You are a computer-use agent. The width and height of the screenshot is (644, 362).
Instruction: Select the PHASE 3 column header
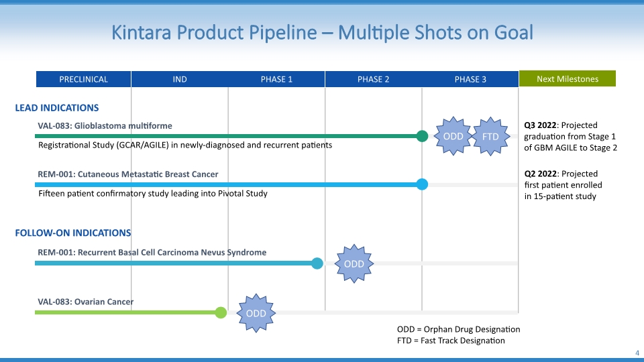click(470, 79)
